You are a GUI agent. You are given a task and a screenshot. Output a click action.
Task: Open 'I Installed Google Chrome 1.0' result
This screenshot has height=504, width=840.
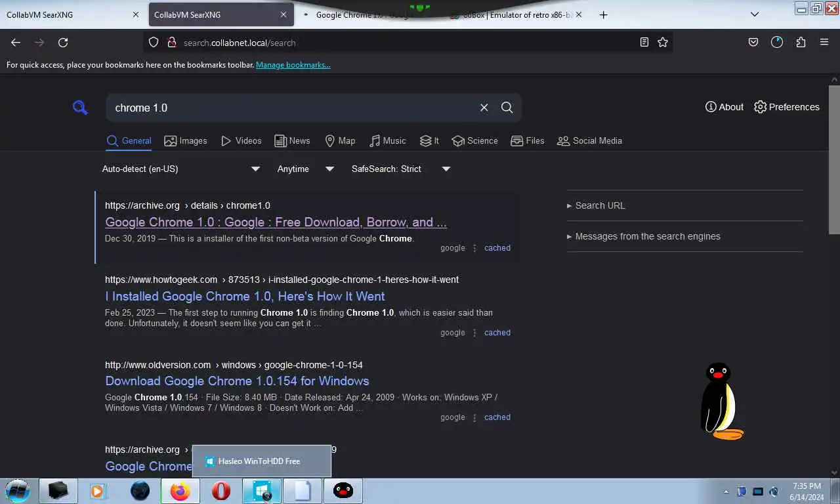[x=245, y=296]
